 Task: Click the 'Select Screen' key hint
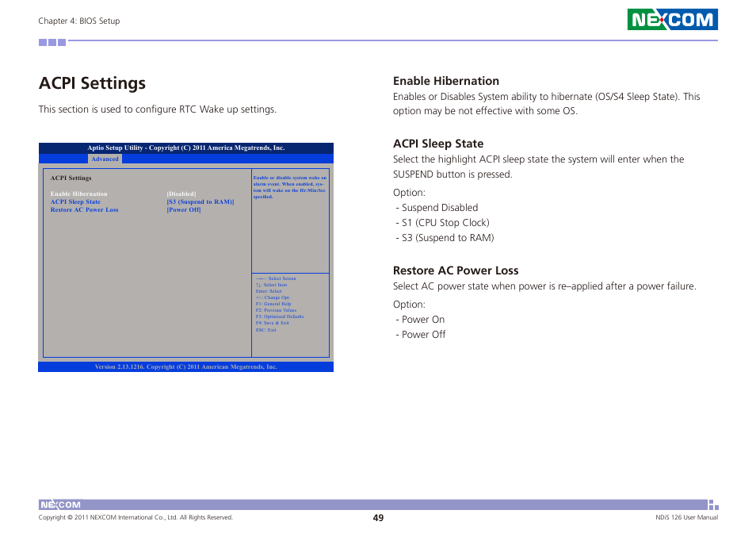pos(276,278)
